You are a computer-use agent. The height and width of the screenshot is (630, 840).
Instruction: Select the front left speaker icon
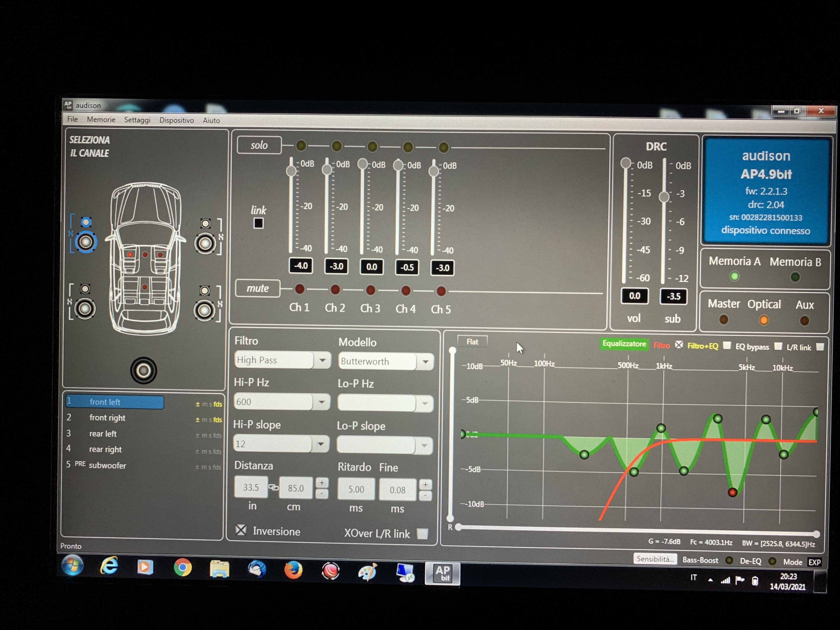[86, 242]
